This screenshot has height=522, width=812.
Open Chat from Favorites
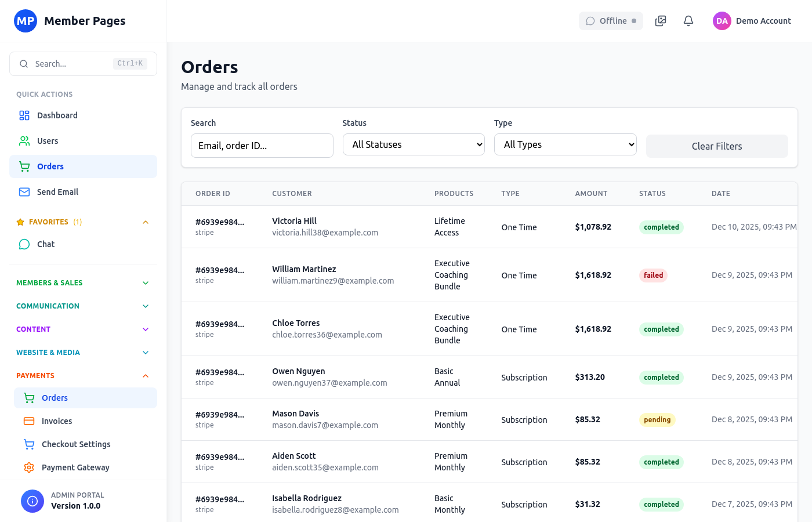45,244
